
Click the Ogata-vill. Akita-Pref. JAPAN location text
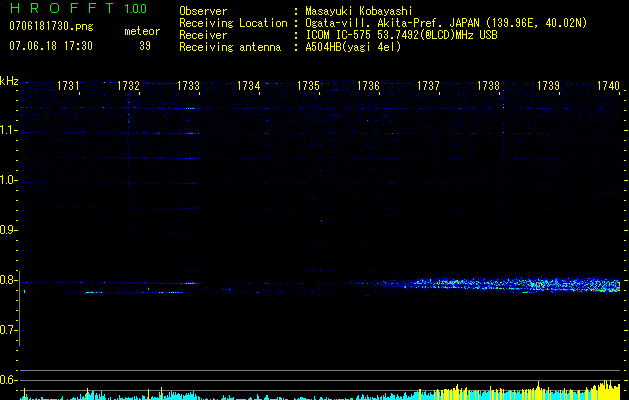coord(446,23)
